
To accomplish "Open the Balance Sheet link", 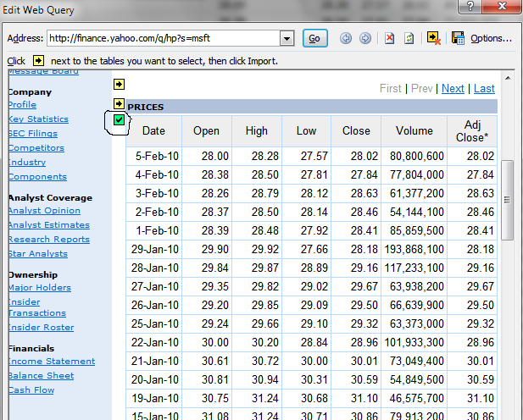I will (x=41, y=376).
